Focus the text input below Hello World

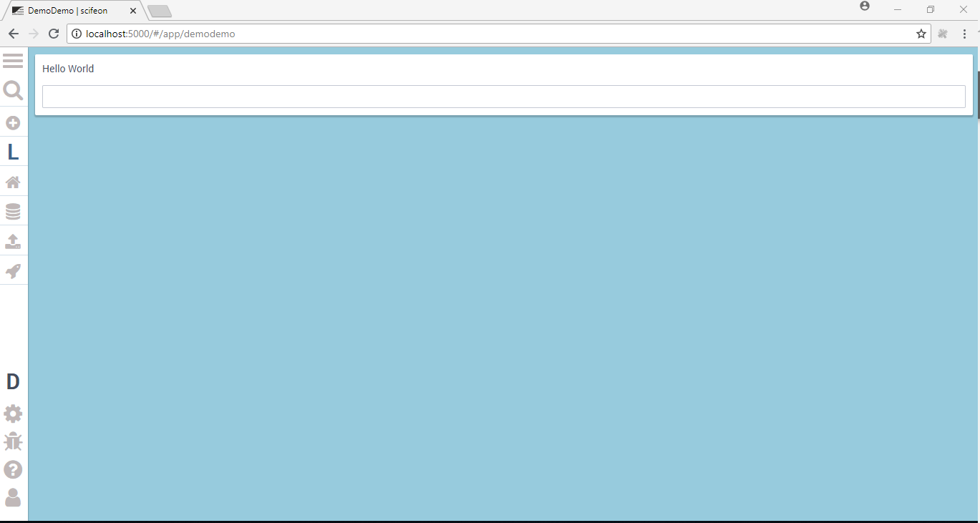coord(503,97)
